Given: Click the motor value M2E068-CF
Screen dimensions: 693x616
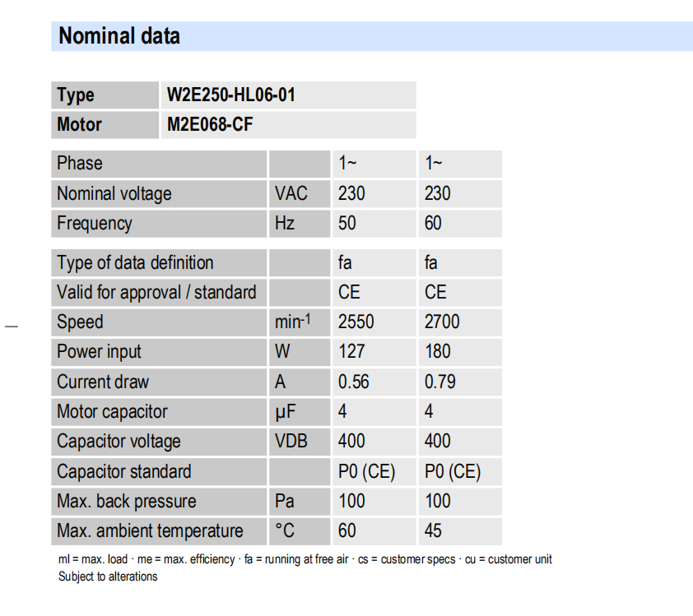Looking at the screenshot, I should click(x=209, y=125).
